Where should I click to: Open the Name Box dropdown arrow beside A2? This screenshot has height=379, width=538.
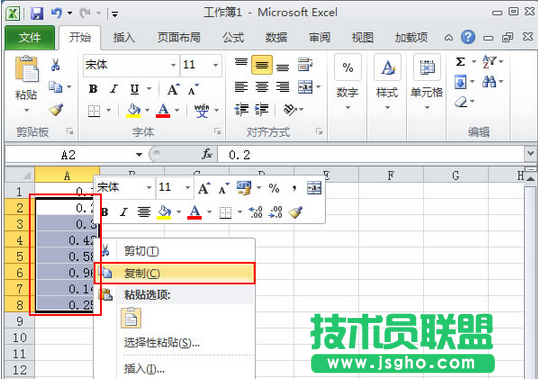point(139,155)
